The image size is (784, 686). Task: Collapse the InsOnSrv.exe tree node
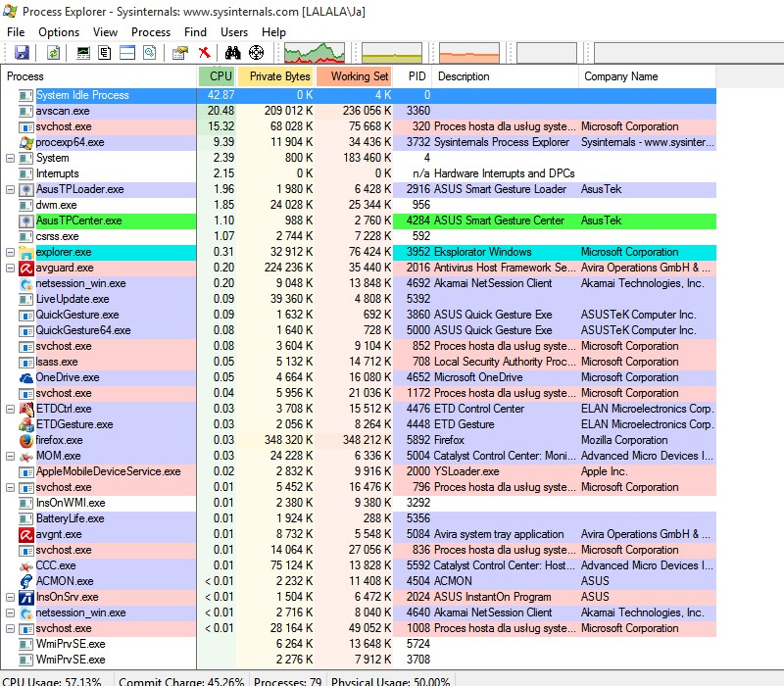click(10, 597)
